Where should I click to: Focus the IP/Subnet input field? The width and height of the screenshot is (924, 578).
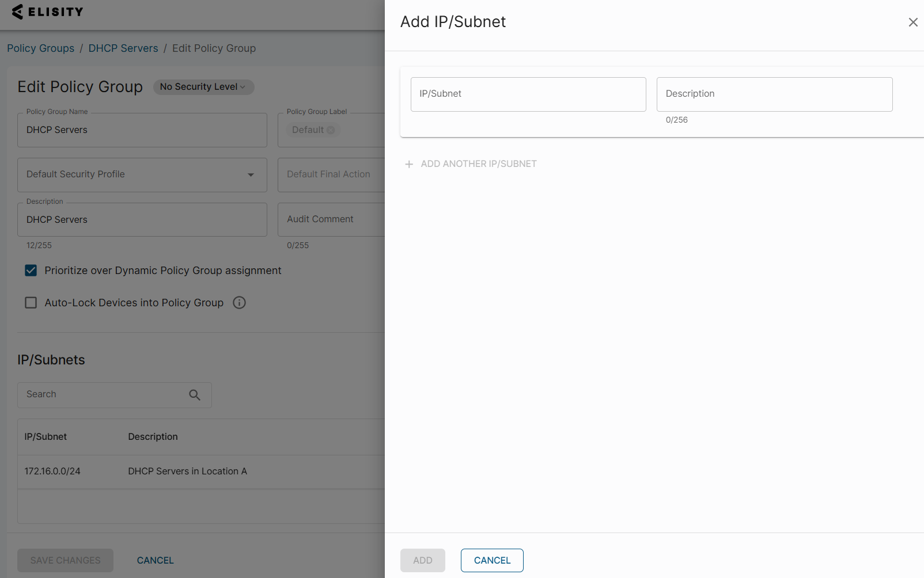click(528, 94)
